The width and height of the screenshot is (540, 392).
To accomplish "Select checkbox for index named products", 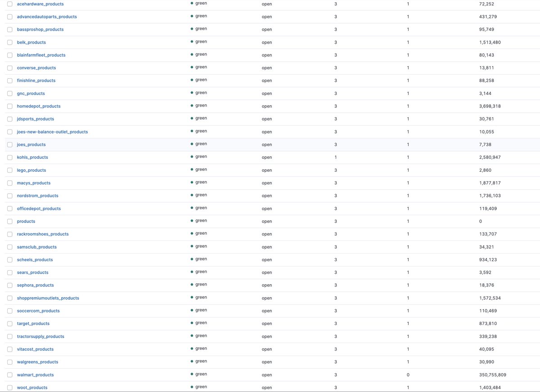I will (10, 221).
